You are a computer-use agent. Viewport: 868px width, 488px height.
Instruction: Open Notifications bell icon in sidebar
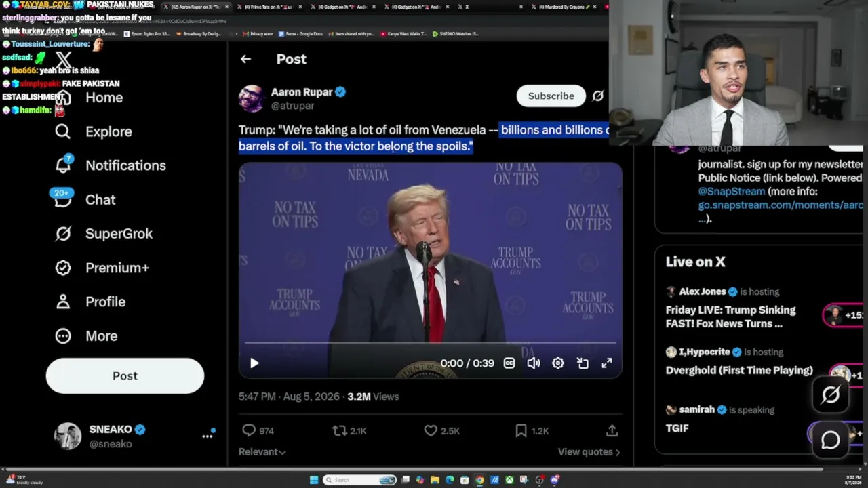point(63,165)
